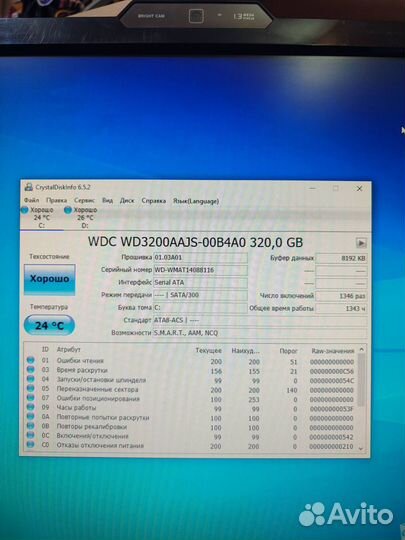The image size is (405, 540).
Task: Click the Текущее column header
Action: (209, 351)
